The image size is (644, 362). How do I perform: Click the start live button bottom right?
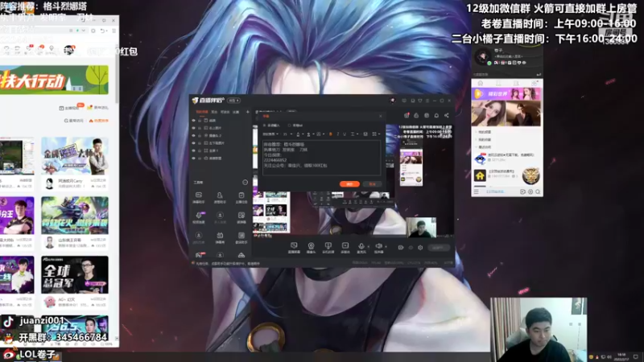tap(438, 248)
